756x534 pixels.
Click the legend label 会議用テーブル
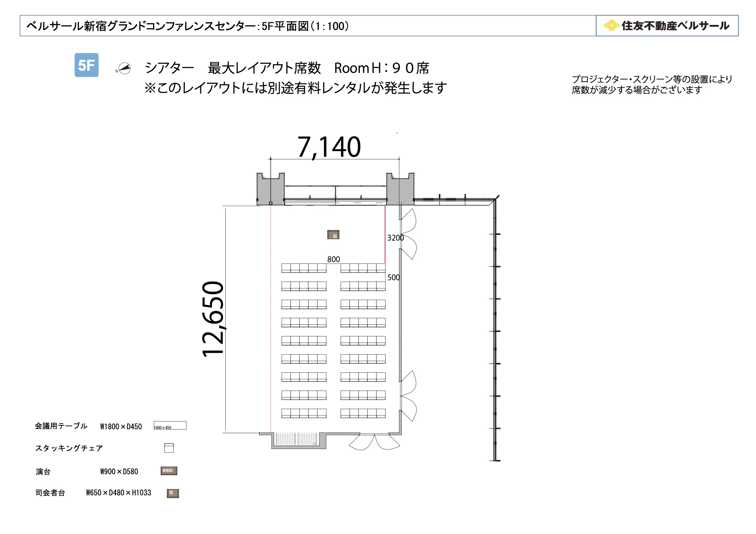click(61, 426)
